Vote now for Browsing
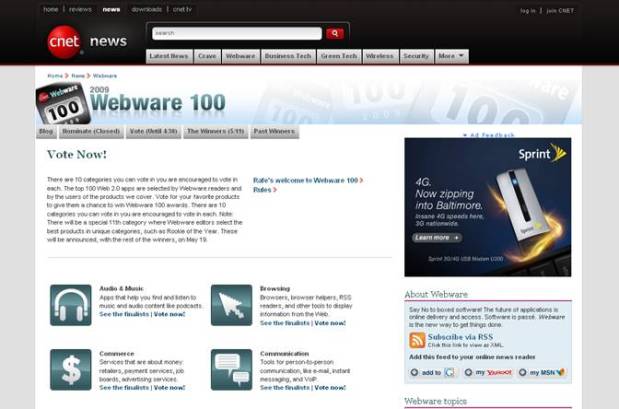This screenshot has height=409, width=619. (330, 323)
